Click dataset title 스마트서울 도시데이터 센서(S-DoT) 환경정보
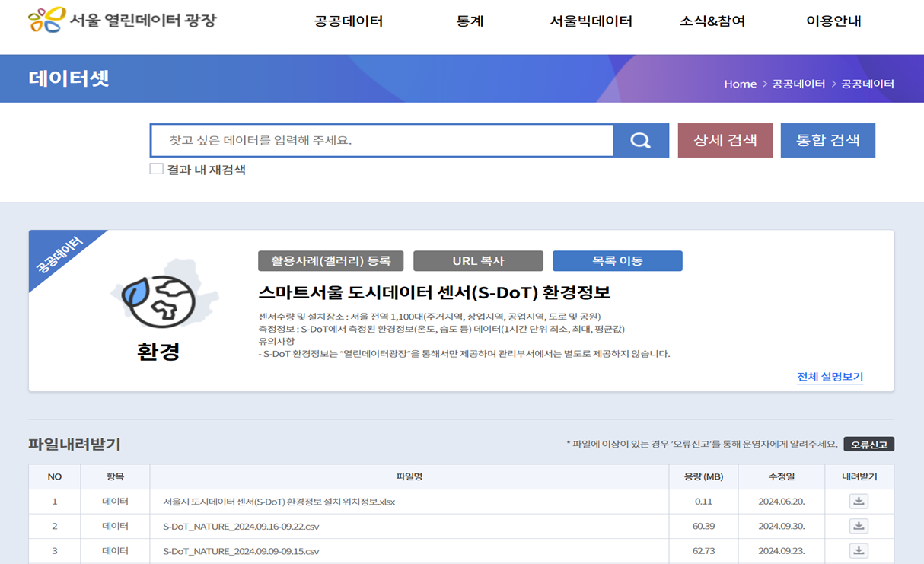This screenshot has height=564, width=924. (x=435, y=292)
